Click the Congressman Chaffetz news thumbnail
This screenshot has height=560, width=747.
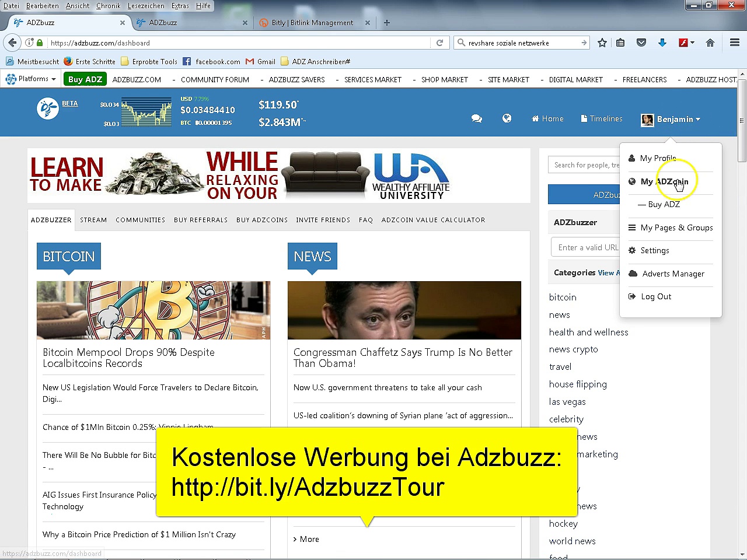click(x=404, y=310)
